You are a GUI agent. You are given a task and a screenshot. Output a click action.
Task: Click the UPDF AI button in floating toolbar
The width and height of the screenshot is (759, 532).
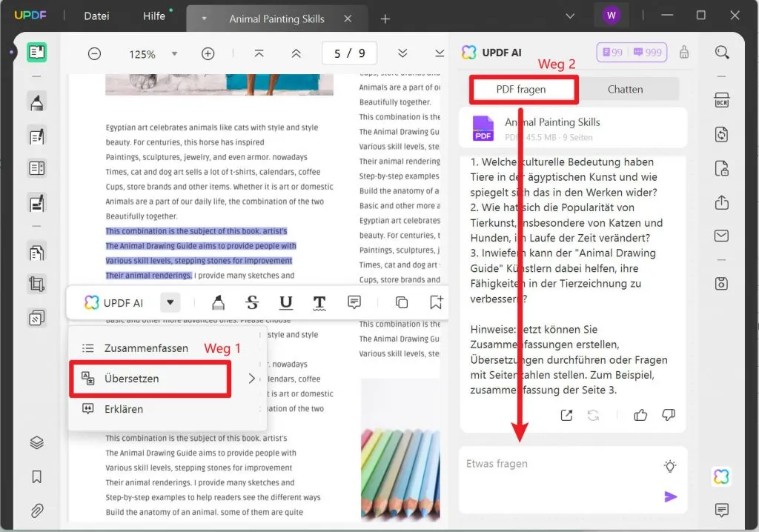tap(114, 302)
